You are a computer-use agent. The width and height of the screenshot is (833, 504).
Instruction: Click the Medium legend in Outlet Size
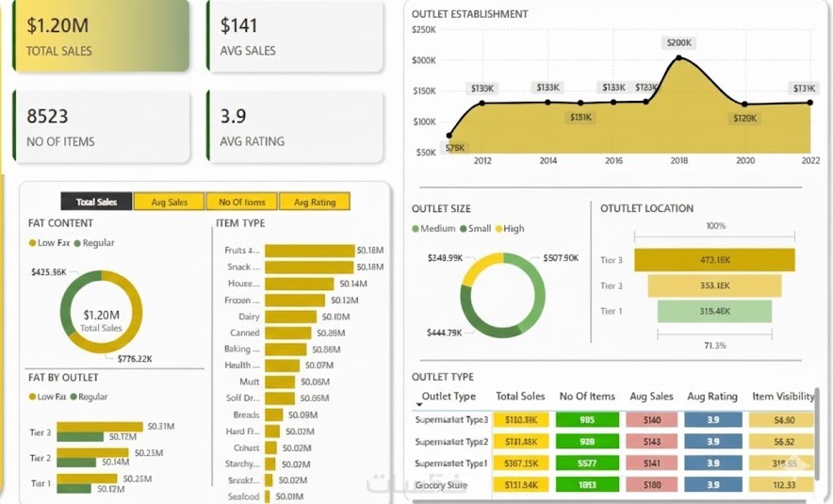pyautogui.click(x=433, y=228)
